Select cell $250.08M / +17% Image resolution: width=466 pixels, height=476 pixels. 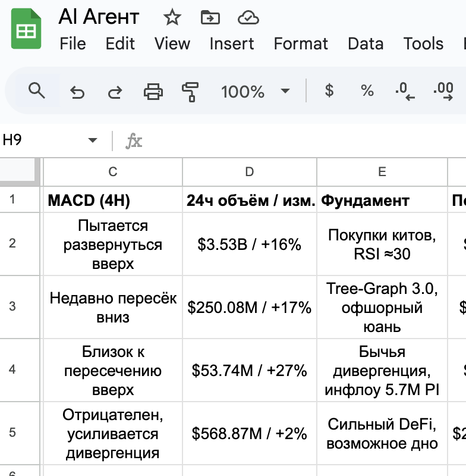coord(250,307)
